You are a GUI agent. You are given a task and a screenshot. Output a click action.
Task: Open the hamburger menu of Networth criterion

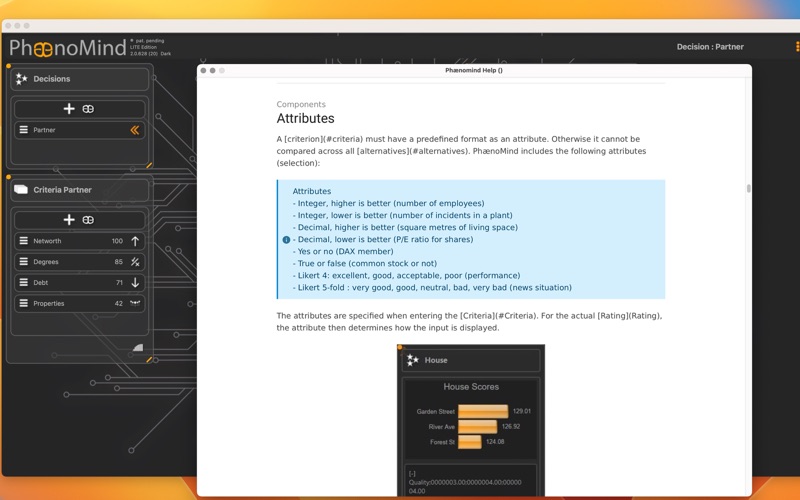(x=23, y=240)
